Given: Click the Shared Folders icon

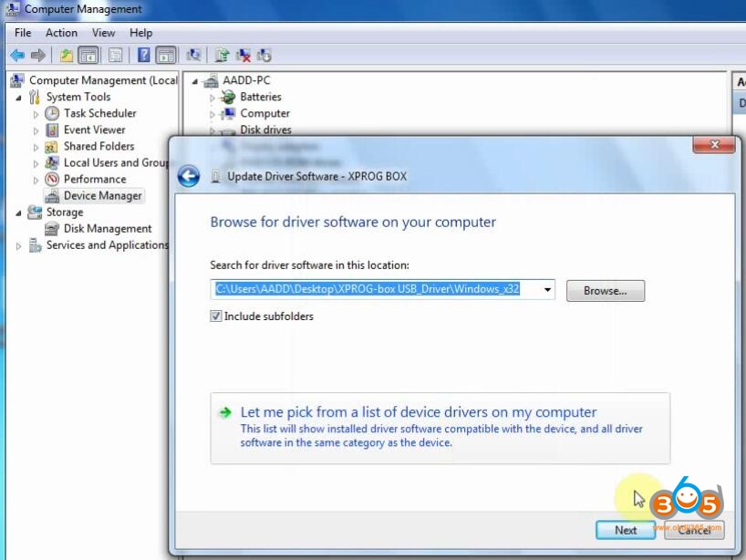Looking at the screenshot, I should (51, 147).
